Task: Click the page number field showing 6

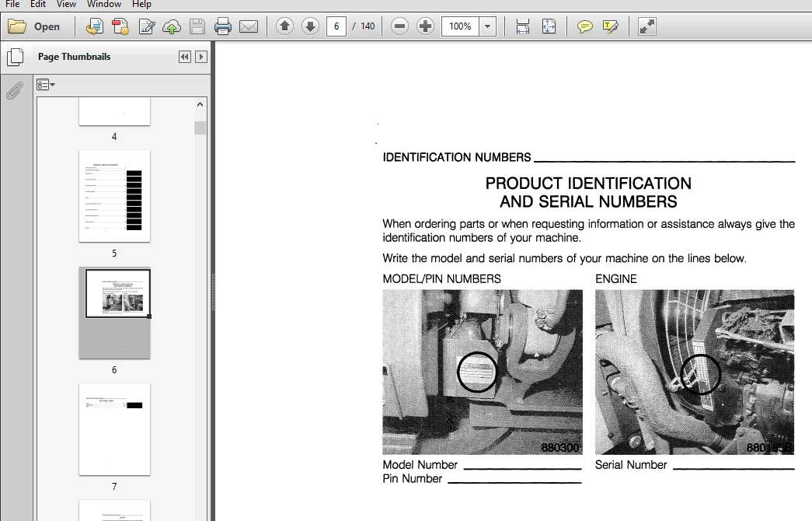Action: tap(336, 26)
